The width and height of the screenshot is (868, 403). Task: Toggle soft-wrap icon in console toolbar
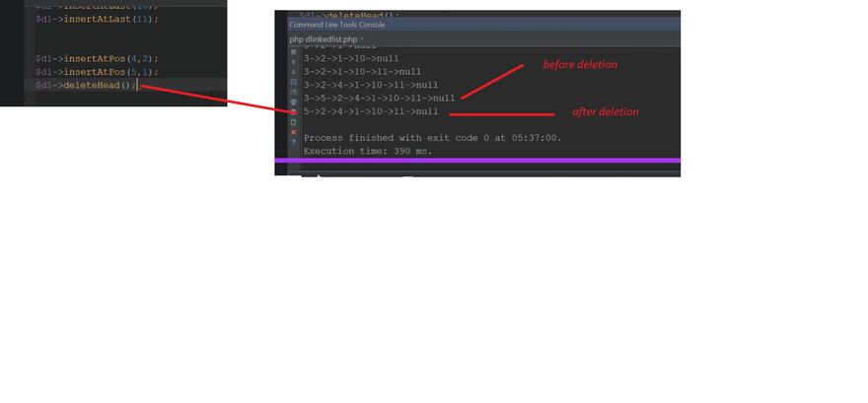(293, 82)
